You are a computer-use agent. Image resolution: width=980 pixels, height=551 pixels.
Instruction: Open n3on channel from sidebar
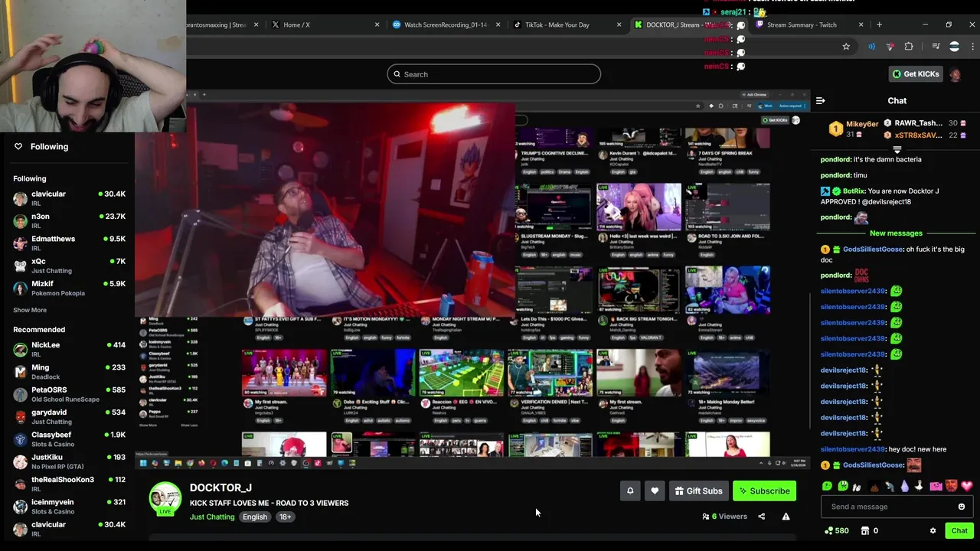click(69, 220)
